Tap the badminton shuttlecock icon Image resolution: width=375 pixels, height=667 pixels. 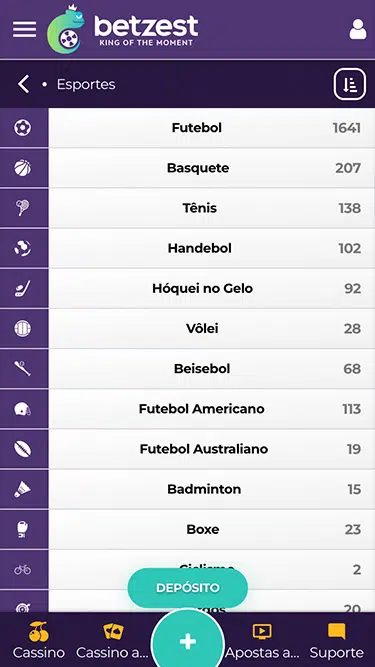pyautogui.click(x=23, y=489)
